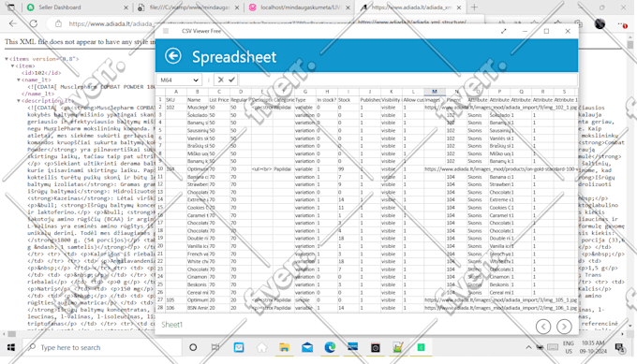
Task: View site info lock icon
Action: click(58, 24)
